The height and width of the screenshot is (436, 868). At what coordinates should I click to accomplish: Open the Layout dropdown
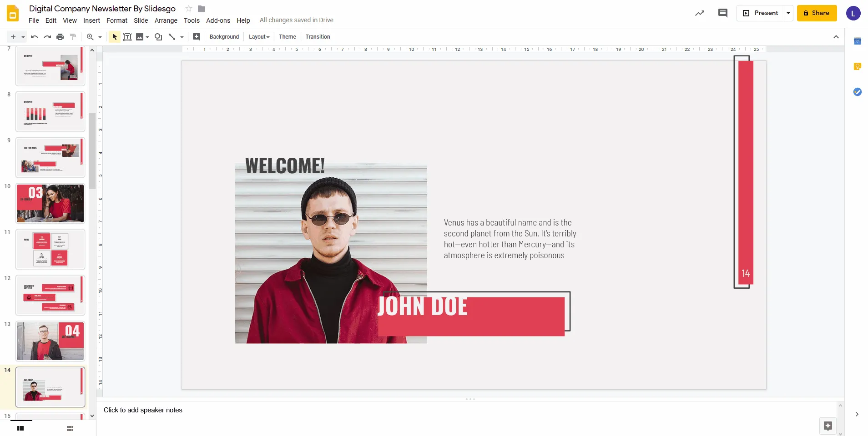point(259,37)
